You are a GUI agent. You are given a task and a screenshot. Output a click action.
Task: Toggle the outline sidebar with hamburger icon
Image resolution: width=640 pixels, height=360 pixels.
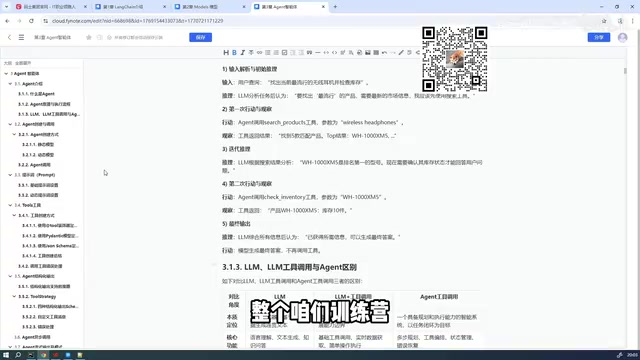[21, 37]
